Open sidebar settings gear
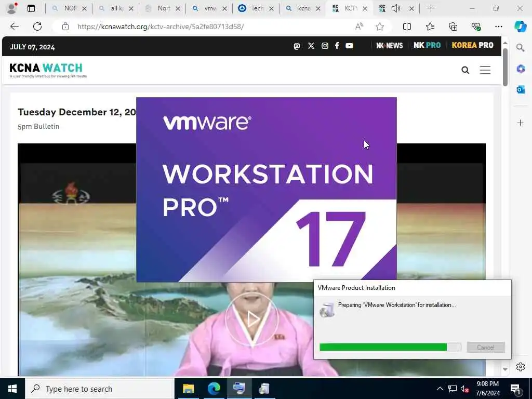Screen dimensions: 532x399 (x=521, y=367)
